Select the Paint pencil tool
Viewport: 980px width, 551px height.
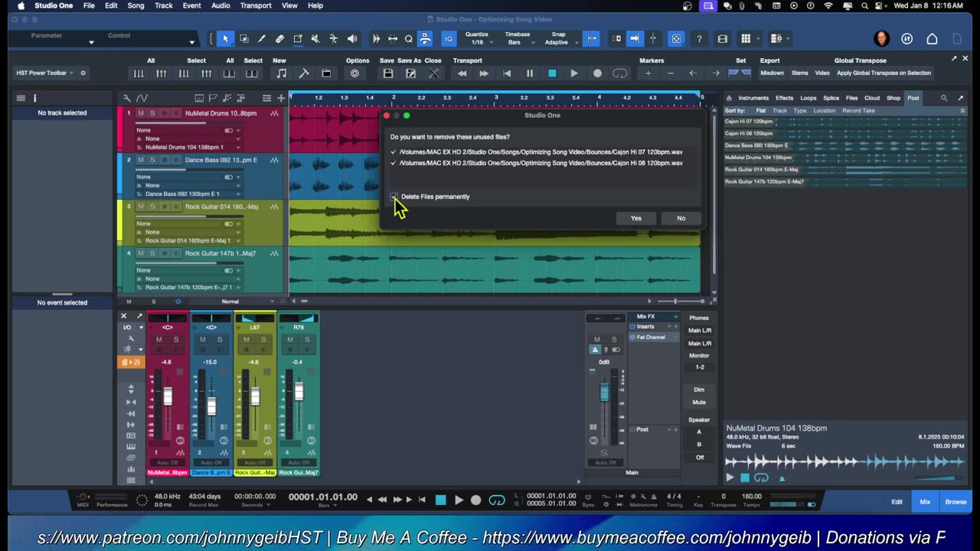click(261, 39)
